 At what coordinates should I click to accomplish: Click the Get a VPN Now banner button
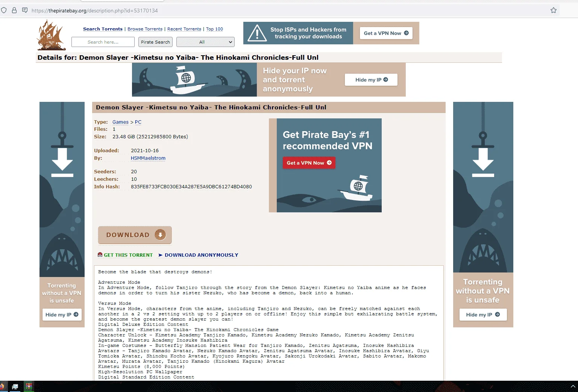click(386, 33)
